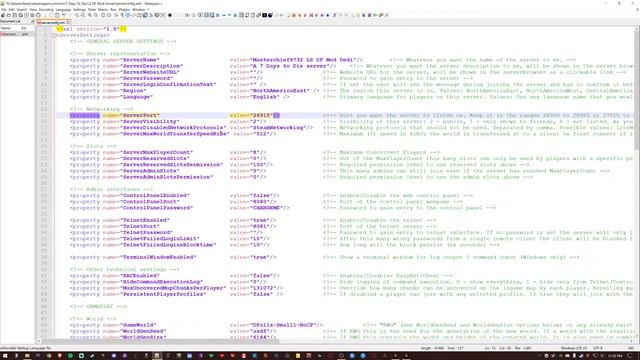Close current document using toolbar icon
The image size is (640, 360).
click(27, 15)
